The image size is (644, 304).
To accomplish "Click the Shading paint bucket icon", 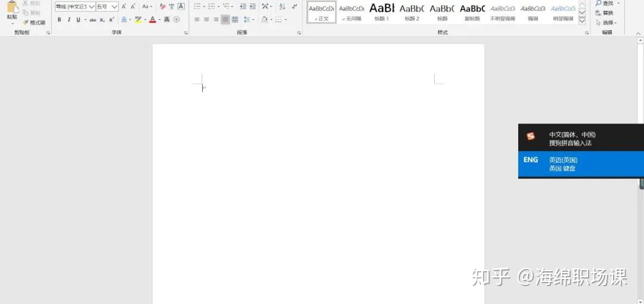I will pyautogui.click(x=265, y=20).
